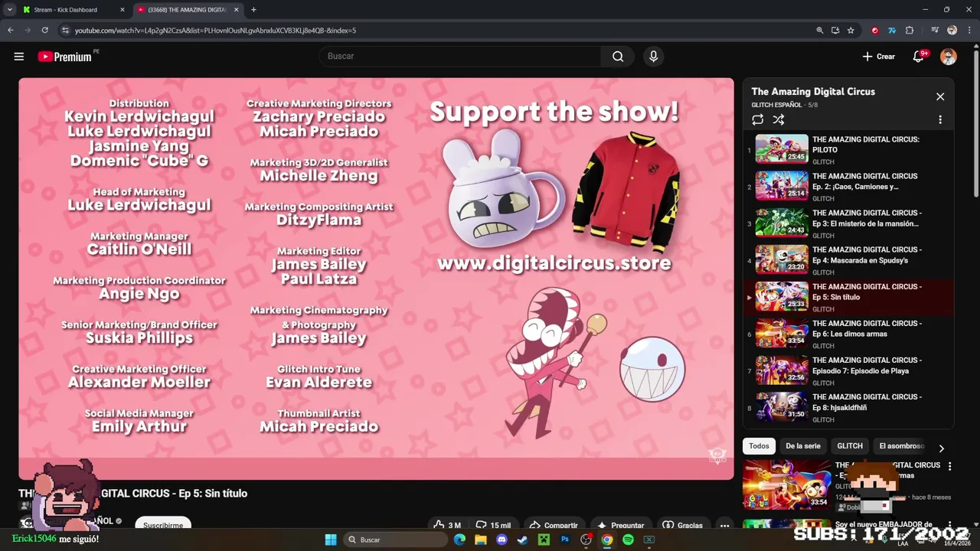Viewport: 980px width, 551px height.
Task: Open the Windows Start menu
Action: click(331, 540)
